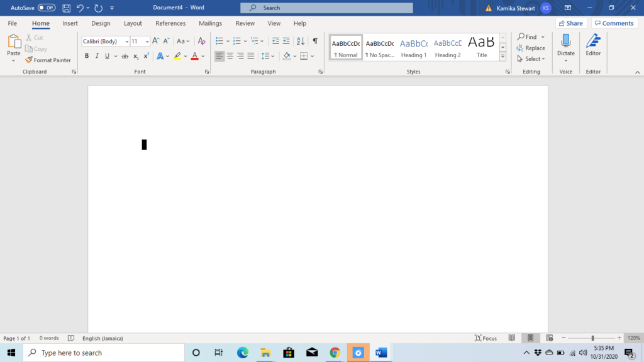Click the Increase Indent icon
The height and width of the screenshot is (362, 644).
pos(286,41)
